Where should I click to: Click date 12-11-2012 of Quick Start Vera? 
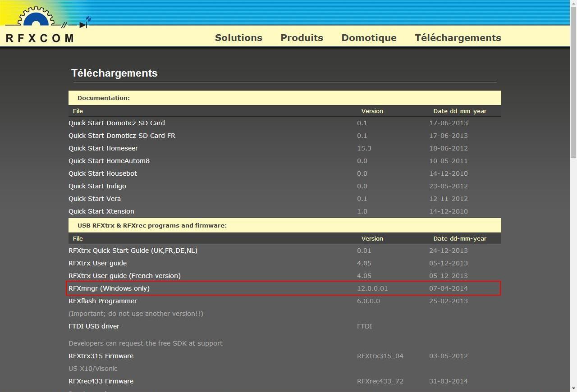click(449, 199)
